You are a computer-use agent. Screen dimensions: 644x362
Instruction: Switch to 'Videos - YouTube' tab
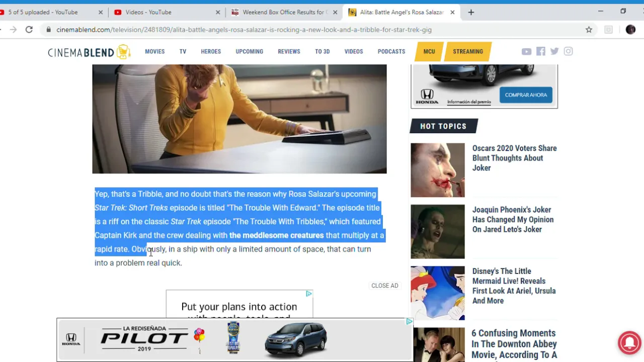pos(166,12)
